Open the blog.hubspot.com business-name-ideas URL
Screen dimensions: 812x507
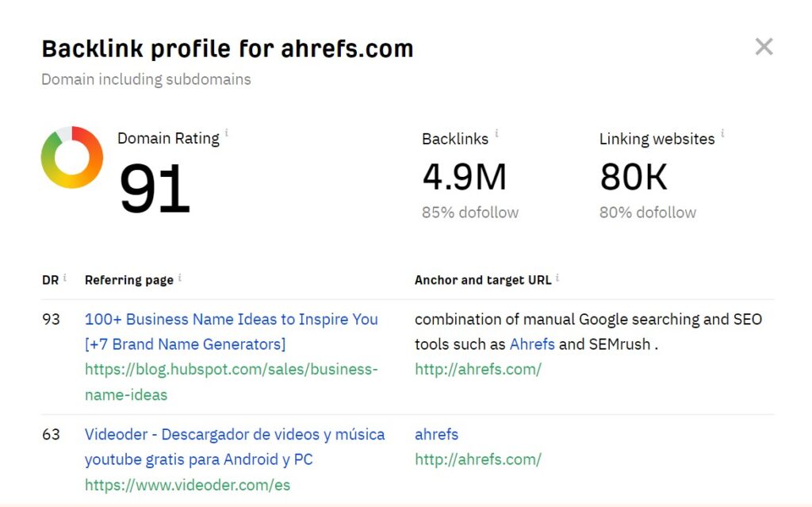coord(231,382)
